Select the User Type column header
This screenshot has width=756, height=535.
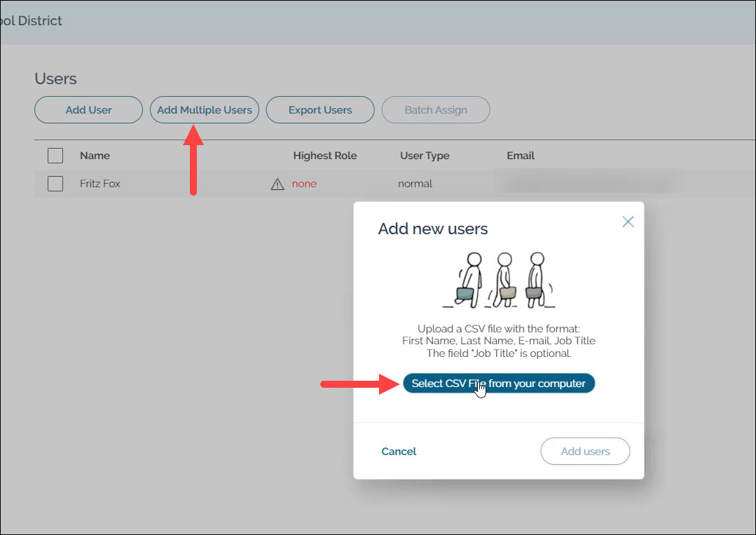pos(425,156)
